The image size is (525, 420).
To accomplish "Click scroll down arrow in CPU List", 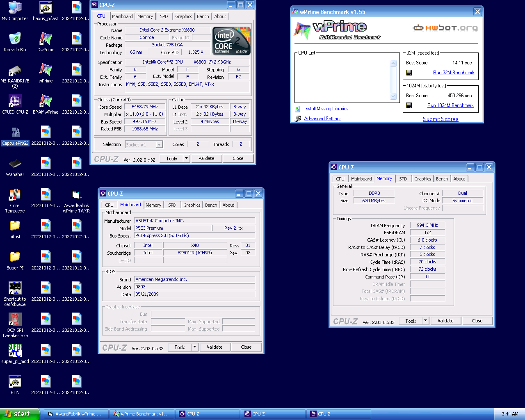I will 393,96.
